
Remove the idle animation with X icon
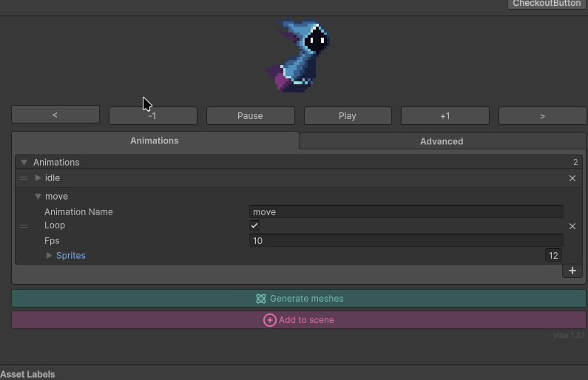click(x=572, y=178)
